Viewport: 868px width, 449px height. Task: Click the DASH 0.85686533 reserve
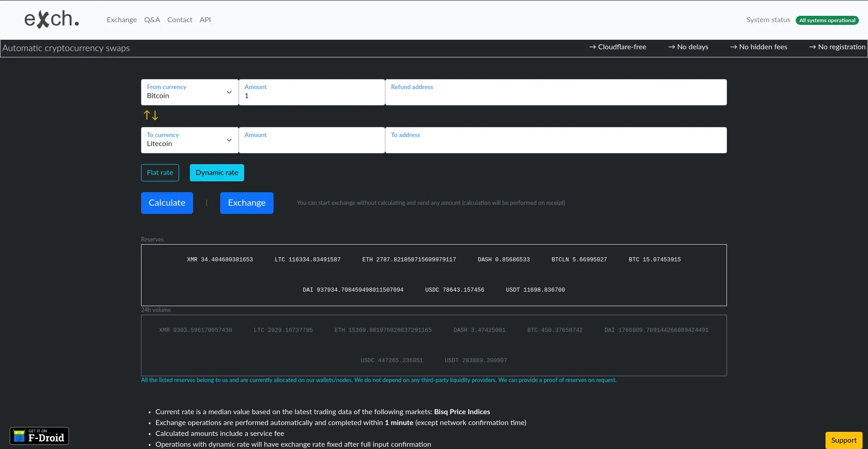504,260
